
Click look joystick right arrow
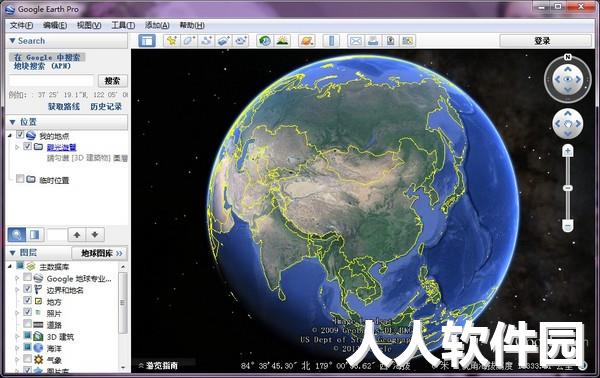coord(578,79)
